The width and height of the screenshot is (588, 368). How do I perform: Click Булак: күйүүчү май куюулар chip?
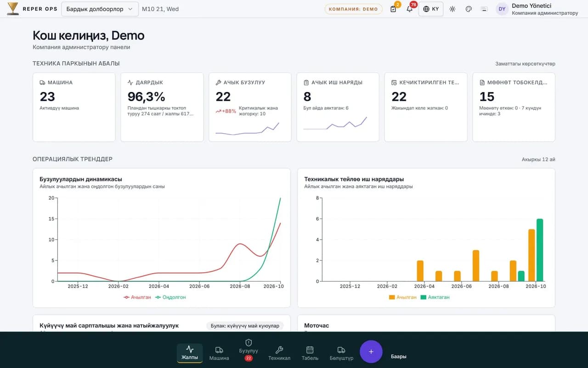(245, 326)
